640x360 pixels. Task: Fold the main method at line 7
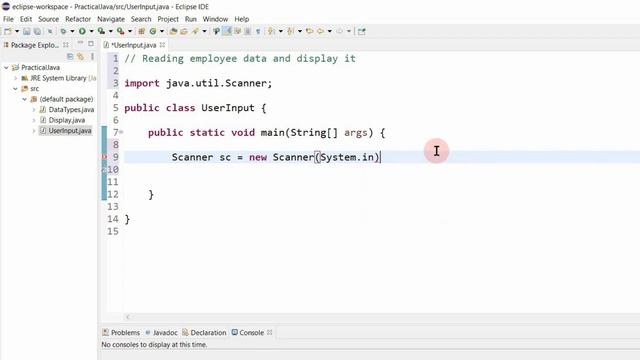(121, 132)
